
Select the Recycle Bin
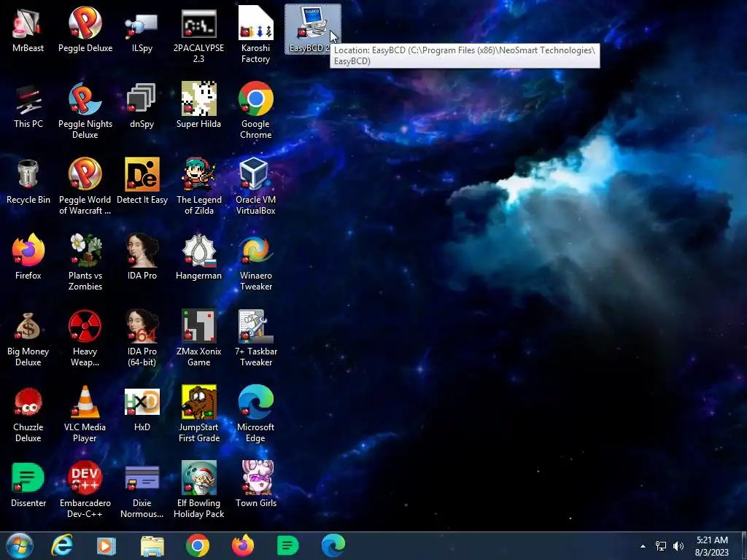click(x=28, y=181)
